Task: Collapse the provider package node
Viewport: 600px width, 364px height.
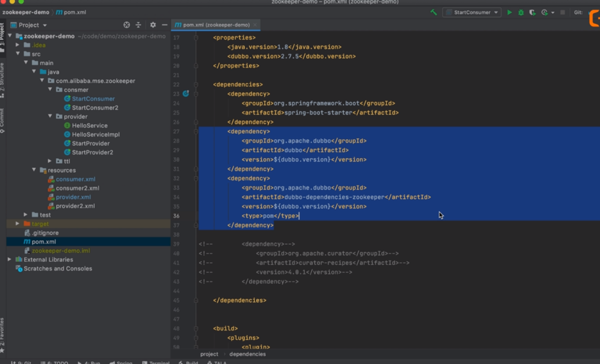Action: (50, 116)
